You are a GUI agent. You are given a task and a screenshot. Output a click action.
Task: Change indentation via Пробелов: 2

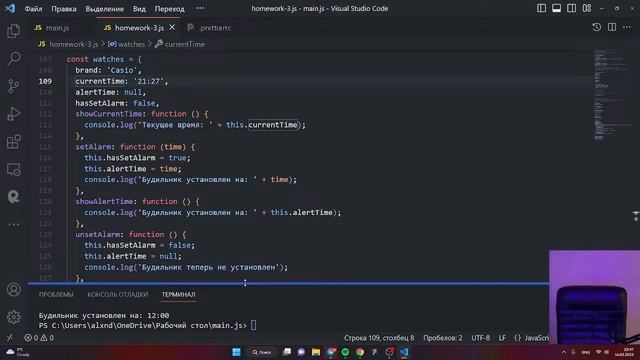point(443,338)
